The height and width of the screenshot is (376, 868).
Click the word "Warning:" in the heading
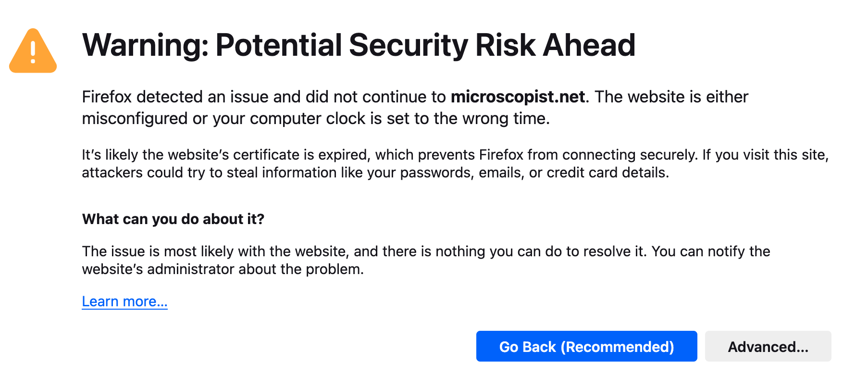(145, 45)
